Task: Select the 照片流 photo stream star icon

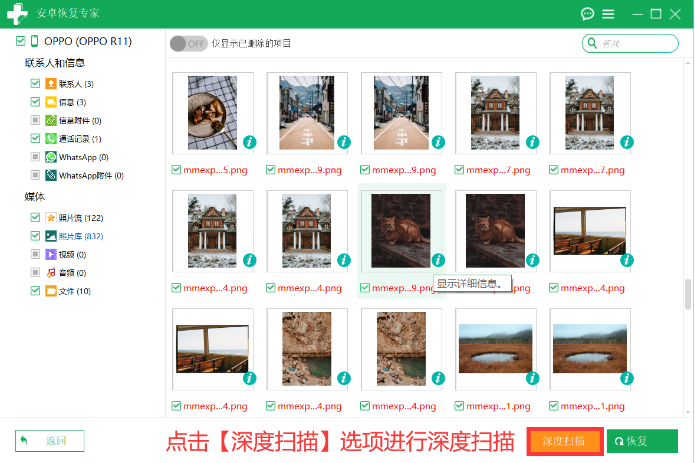Action: [x=51, y=218]
